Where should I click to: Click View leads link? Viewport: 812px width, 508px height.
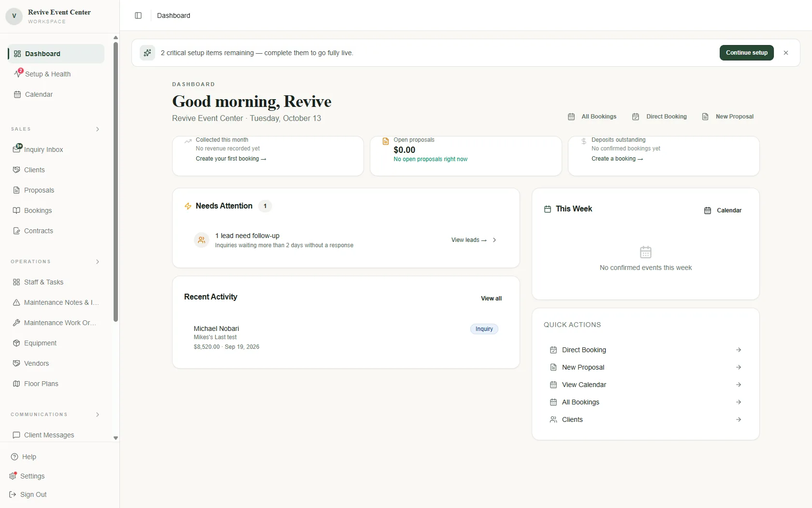[x=469, y=240]
